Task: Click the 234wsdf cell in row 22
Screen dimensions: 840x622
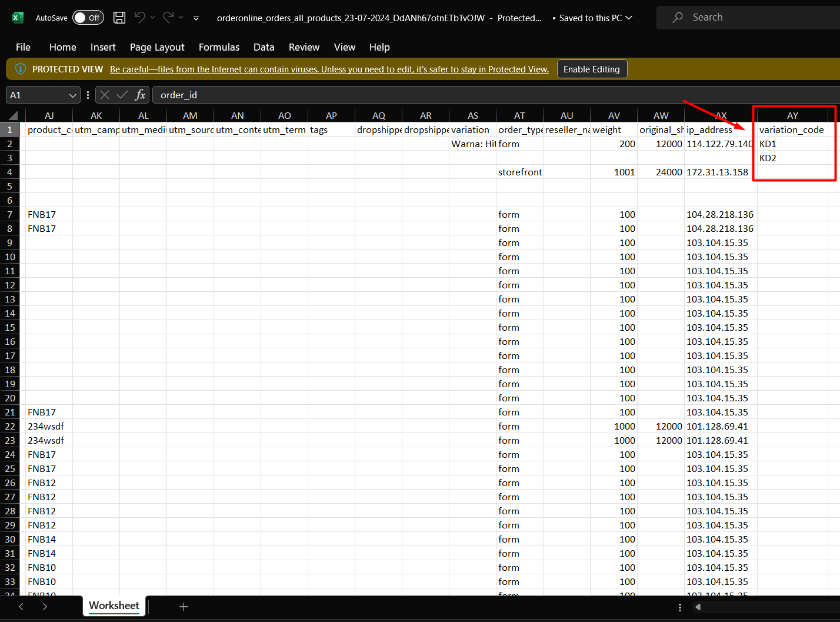Action: point(49,426)
